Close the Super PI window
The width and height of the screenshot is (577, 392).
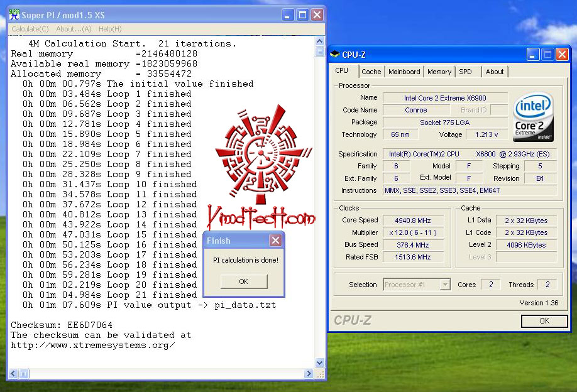click(317, 15)
